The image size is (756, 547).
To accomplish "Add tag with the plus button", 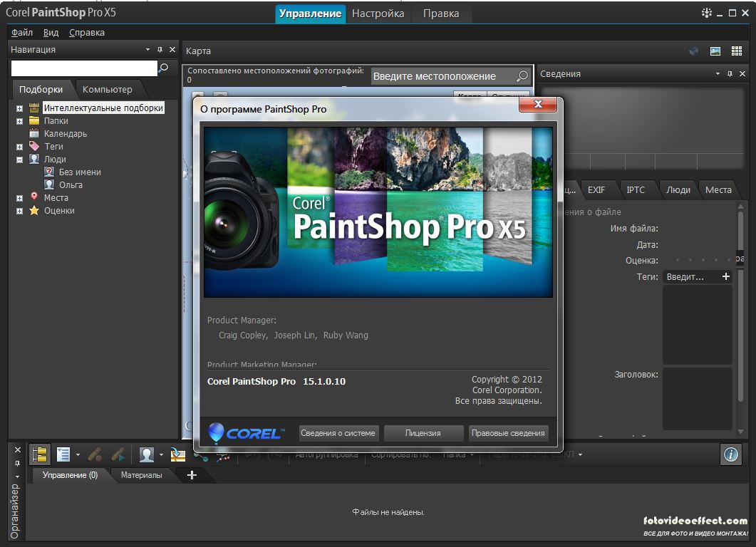I will 725,276.
